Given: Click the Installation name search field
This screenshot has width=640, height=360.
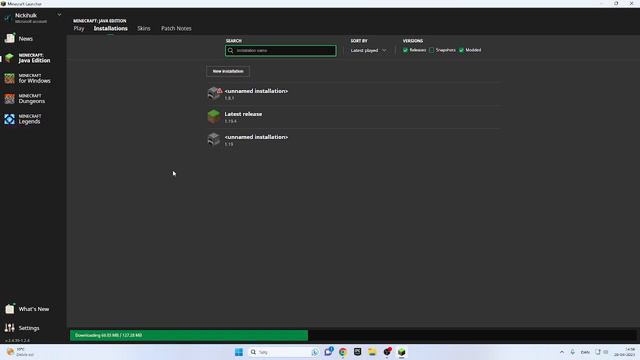Looking at the screenshot, I should point(281,51).
